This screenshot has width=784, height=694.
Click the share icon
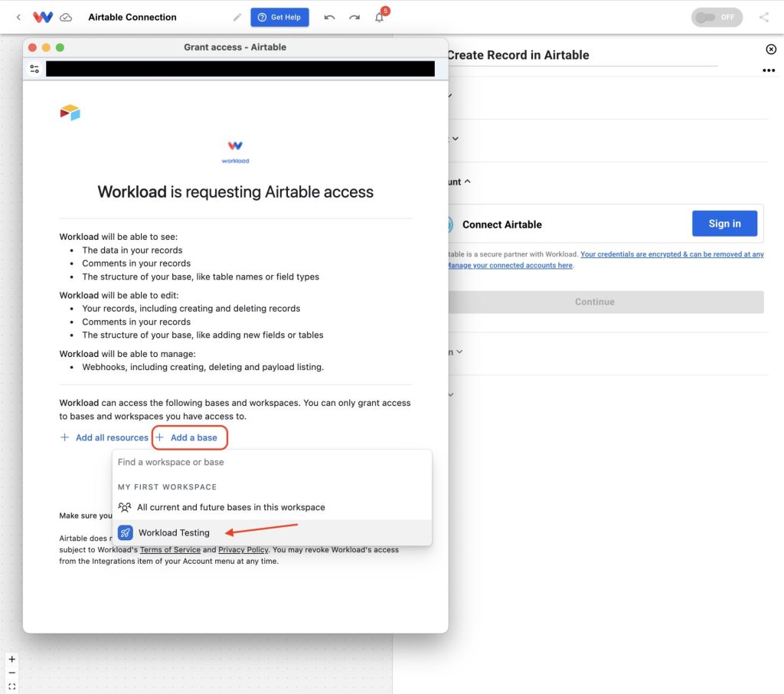tap(764, 18)
